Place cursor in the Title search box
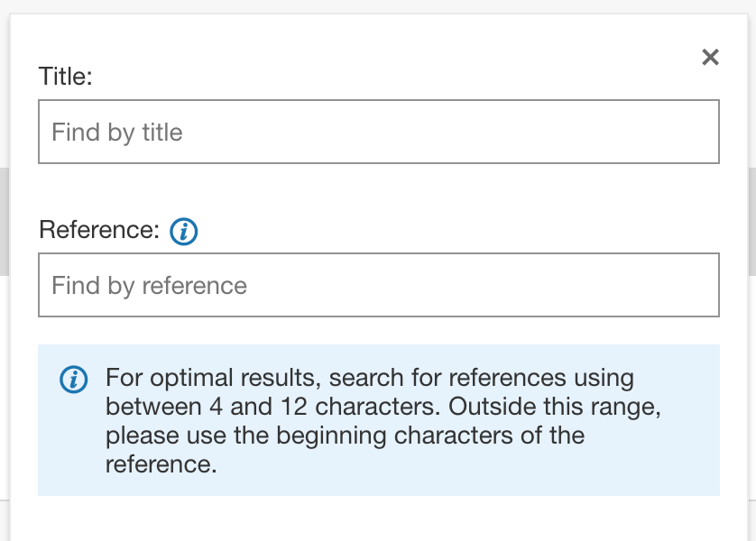 (379, 132)
